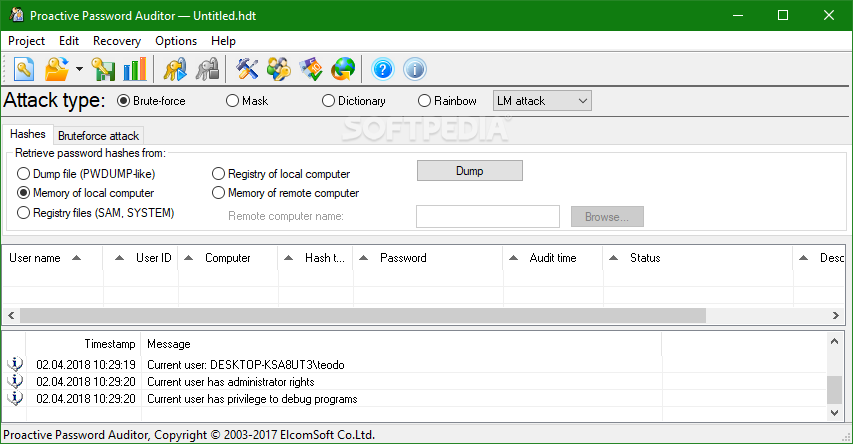Sort by Computer column header
The image size is (853, 444).
pos(228,258)
